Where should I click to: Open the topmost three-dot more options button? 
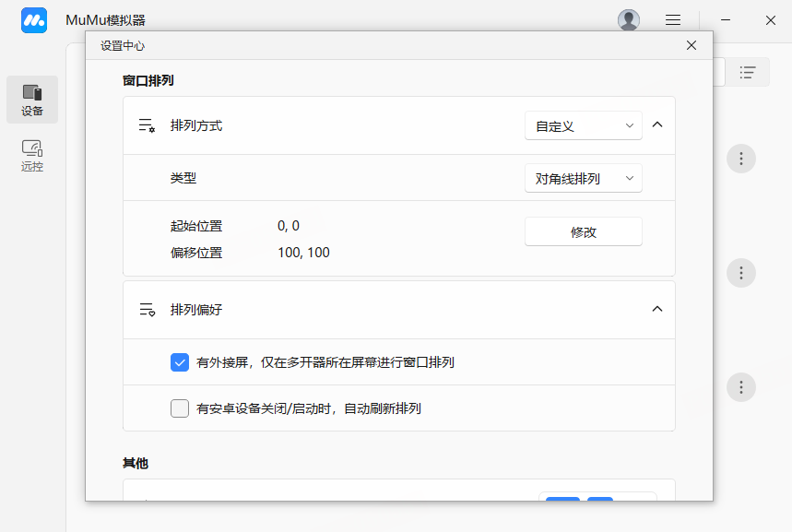click(x=741, y=158)
